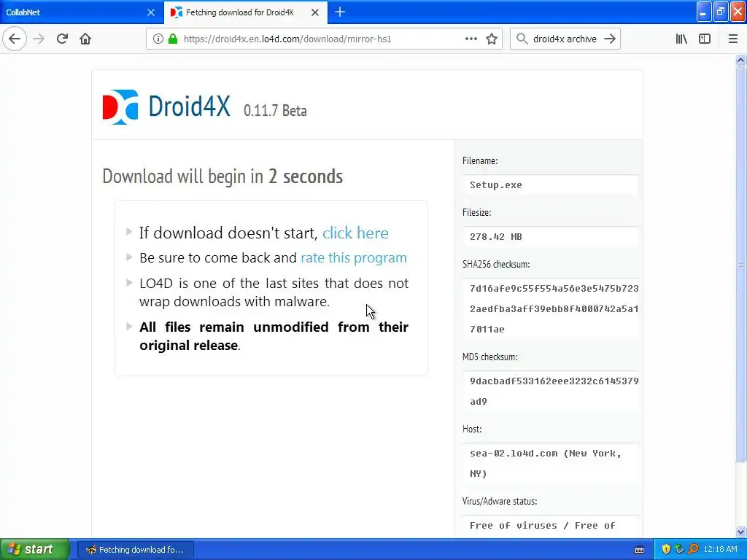Viewport: 747px width, 560px height.
Task: Click the keyboard icon in the taskbar
Action: point(639,550)
